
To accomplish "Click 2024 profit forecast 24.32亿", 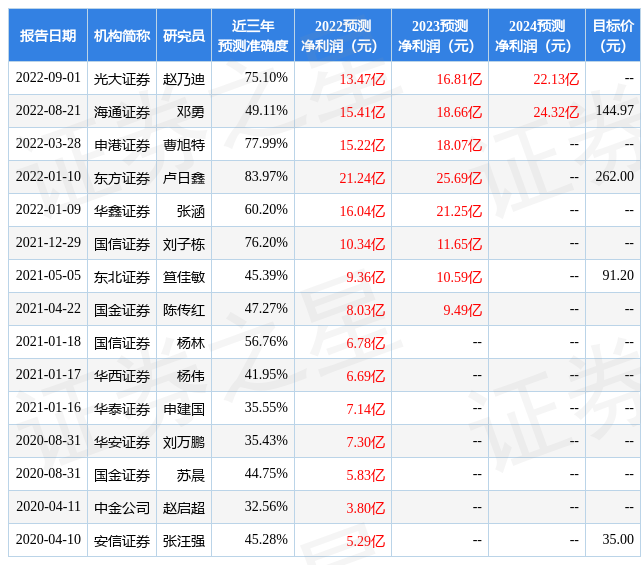I will 556,112.
